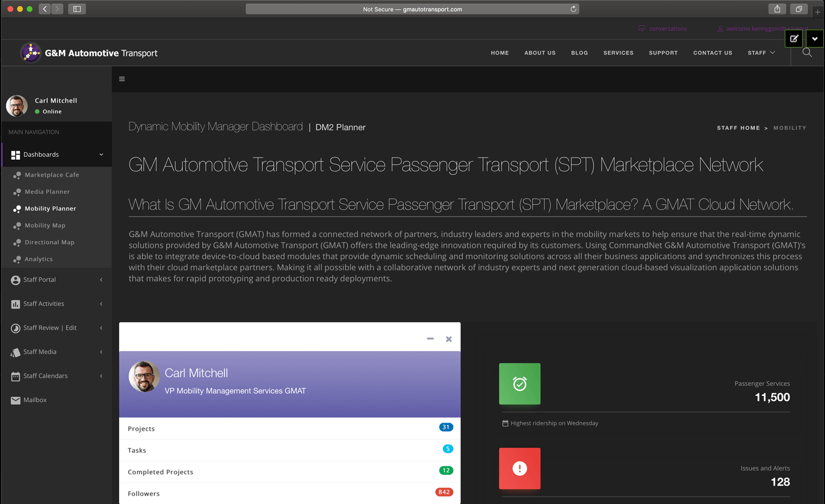Click the red alert exclamation tile icon
This screenshot has width=825, height=504.
[520, 468]
